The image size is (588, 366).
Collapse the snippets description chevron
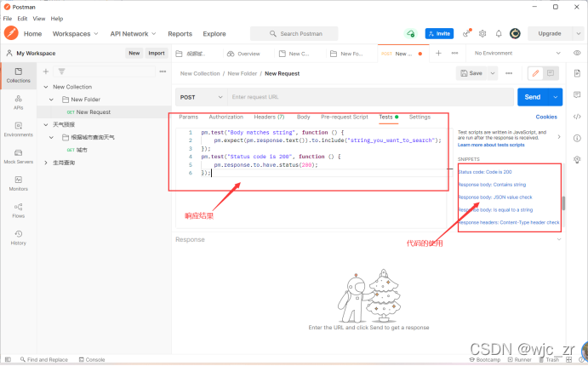pyautogui.click(x=559, y=137)
